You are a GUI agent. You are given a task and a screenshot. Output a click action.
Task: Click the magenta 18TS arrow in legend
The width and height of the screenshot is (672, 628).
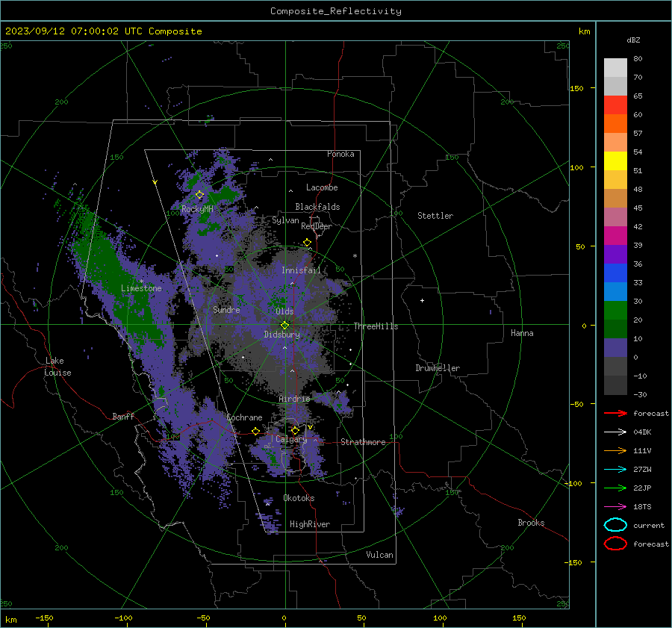(x=615, y=507)
